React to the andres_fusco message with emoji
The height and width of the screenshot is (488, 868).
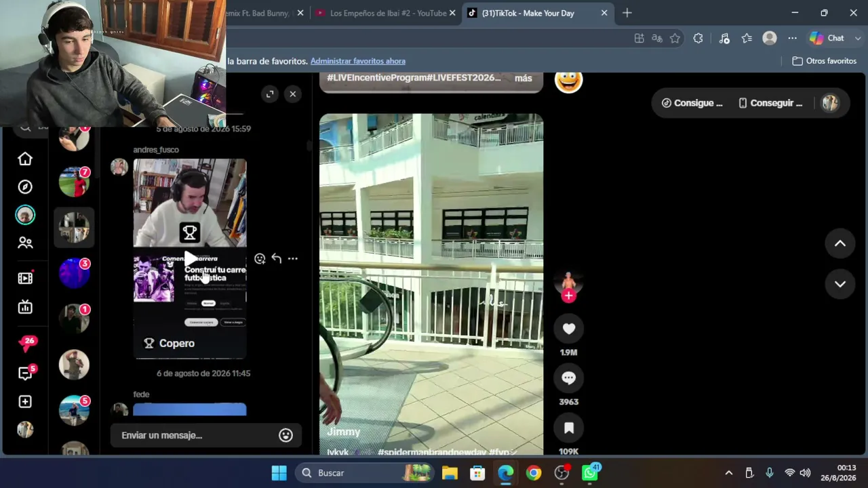click(260, 258)
